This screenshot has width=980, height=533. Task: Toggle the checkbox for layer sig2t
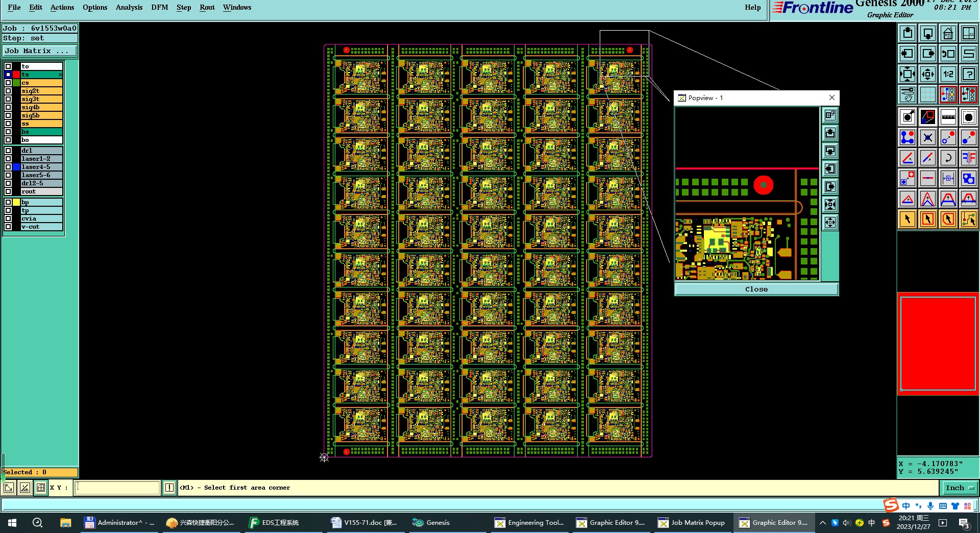point(8,91)
